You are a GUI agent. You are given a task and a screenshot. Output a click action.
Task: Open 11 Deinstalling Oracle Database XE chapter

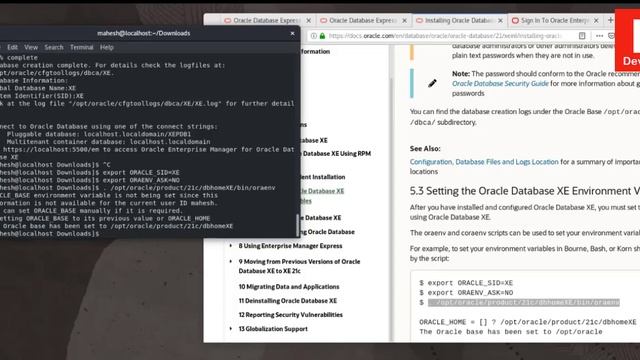(288, 301)
